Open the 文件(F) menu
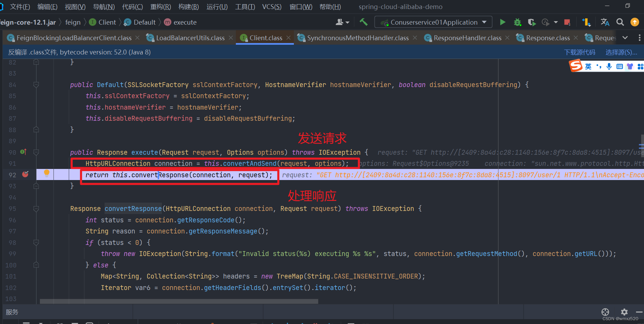 pyautogui.click(x=20, y=7)
